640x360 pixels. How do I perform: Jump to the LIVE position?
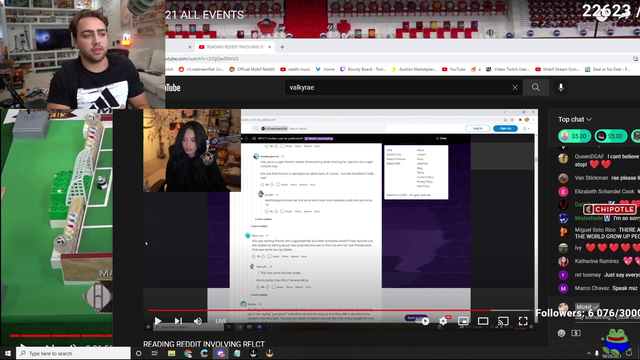221,321
